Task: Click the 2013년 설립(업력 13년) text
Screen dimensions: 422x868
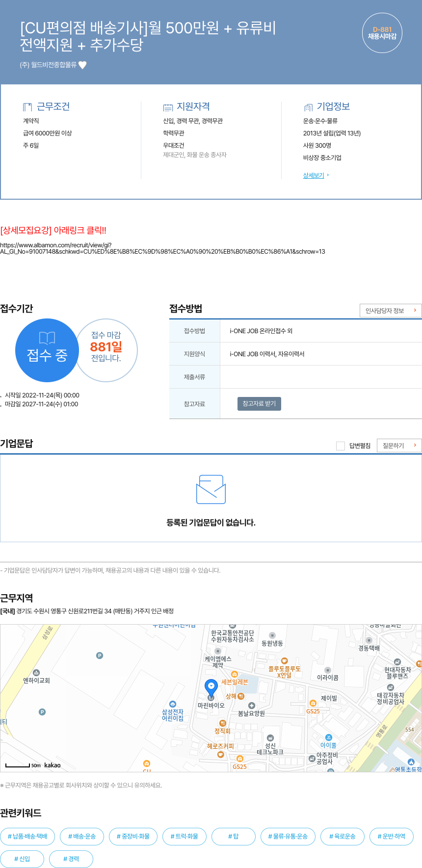Action: point(332,133)
